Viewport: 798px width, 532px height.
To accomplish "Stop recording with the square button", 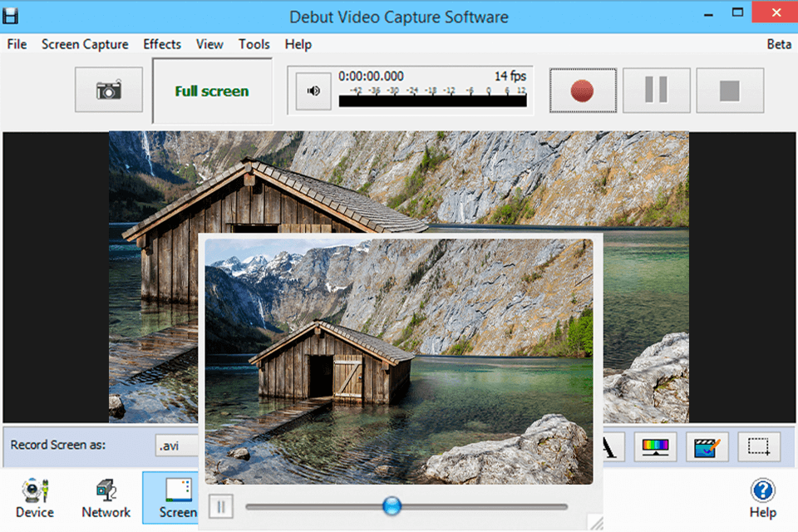I will tap(730, 91).
